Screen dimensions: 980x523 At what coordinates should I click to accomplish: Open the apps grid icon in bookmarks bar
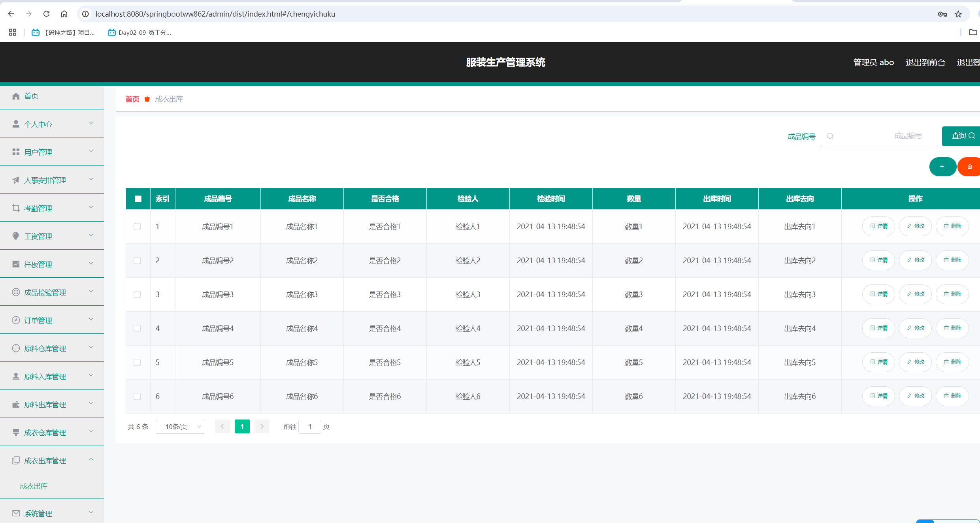(x=13, y=32)
